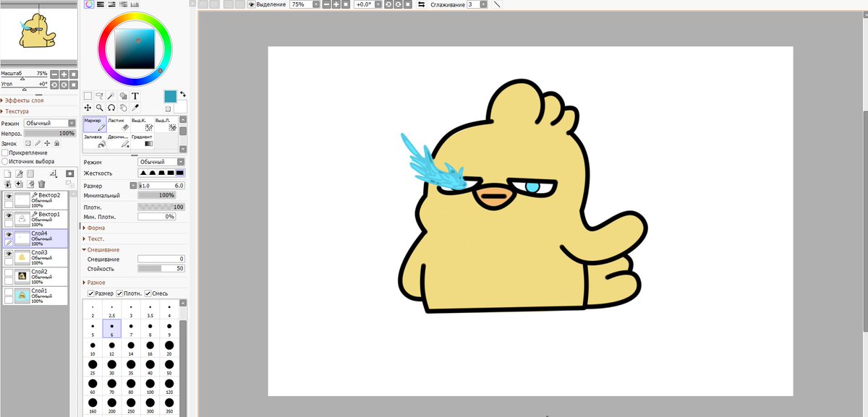Select the Градиент tool
The image size is (868, 417).
[142, 141]
